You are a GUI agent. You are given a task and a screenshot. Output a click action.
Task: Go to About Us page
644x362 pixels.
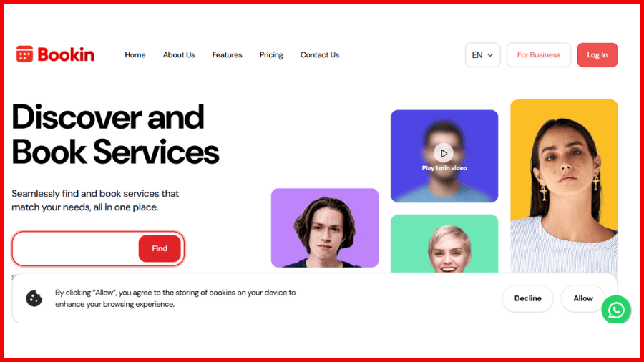pyautogui.click(x=179, y=55)
